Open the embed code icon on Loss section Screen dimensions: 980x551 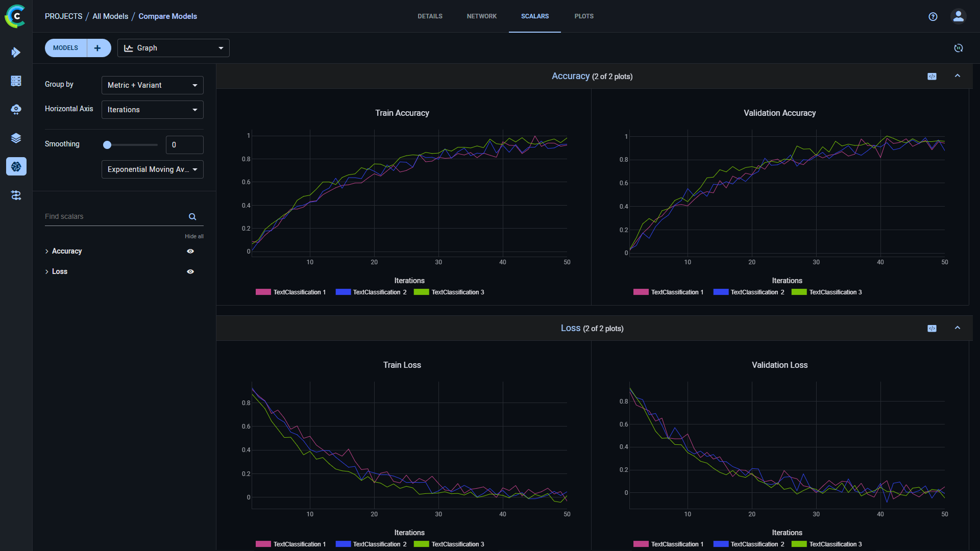point(932,328)
